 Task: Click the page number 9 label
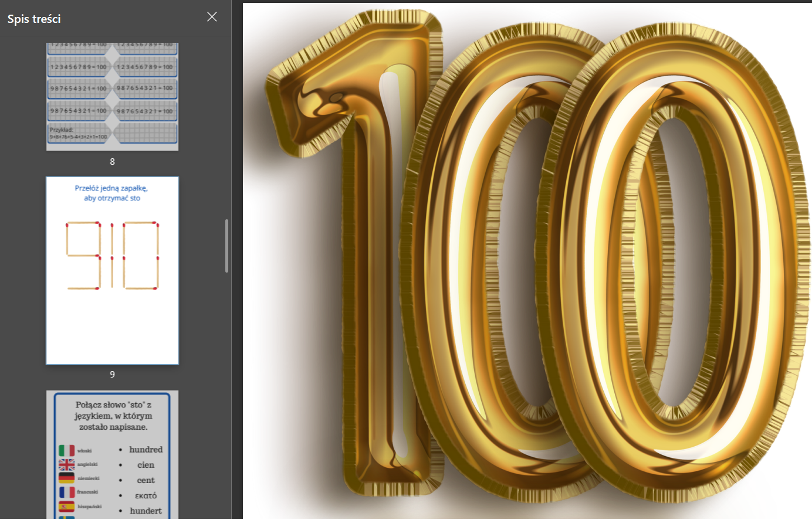pos(112,374)
